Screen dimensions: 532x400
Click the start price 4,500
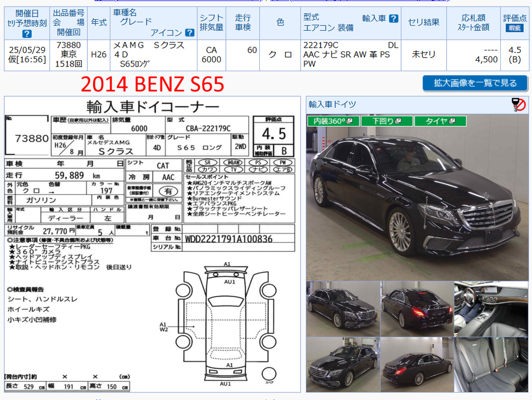[486, 59]
